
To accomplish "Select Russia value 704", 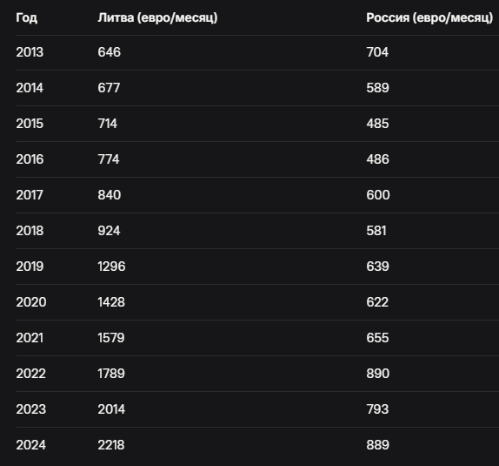I will click(x=377, y=52).
